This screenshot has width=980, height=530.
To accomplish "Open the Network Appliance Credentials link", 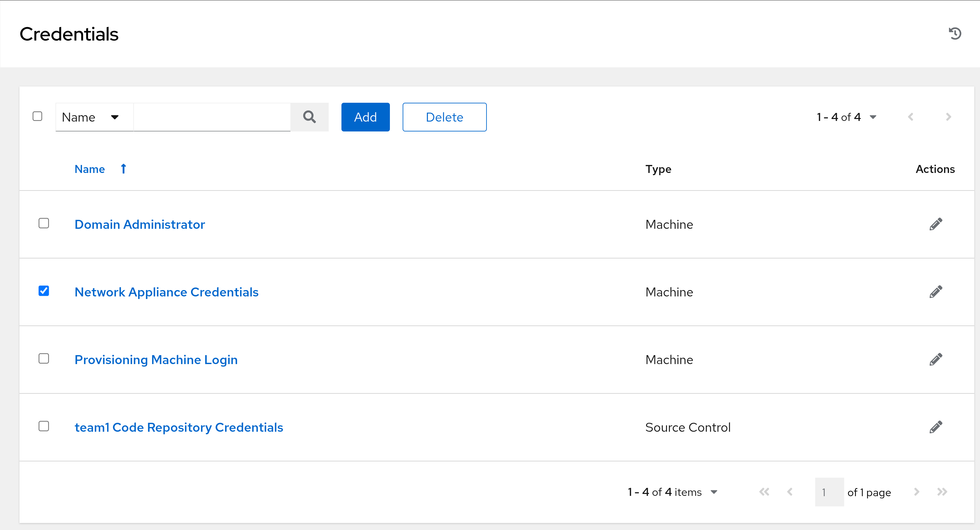I will (166, 292).
